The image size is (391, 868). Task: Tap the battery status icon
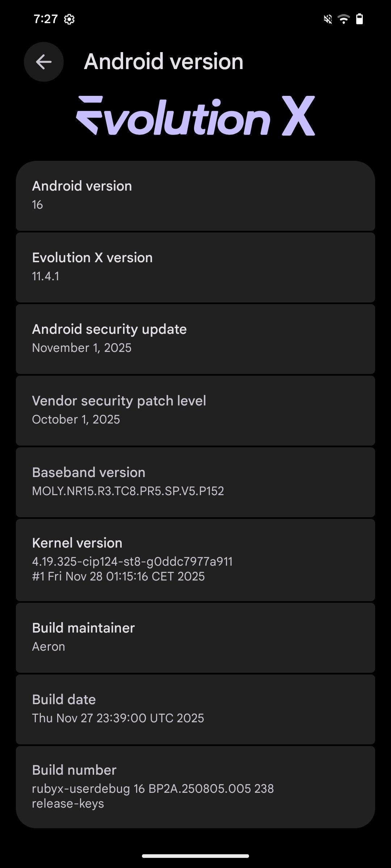pos(359,19)
